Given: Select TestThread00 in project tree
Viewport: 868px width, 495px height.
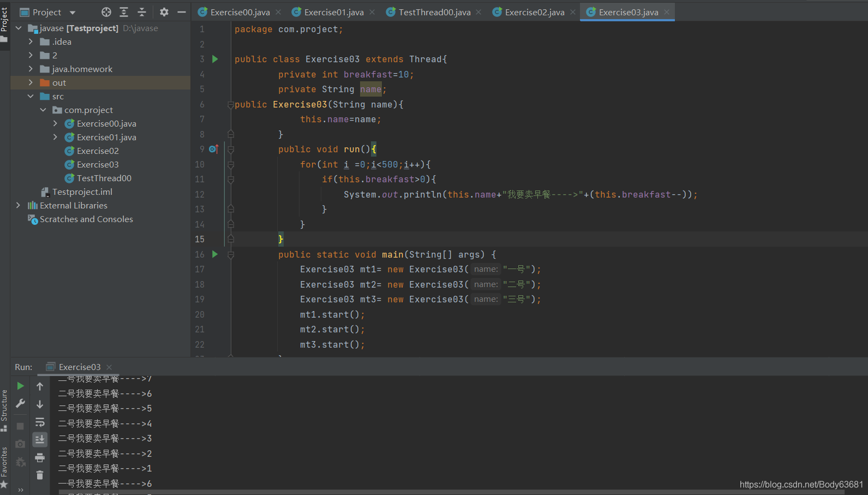Looking at the screenshot, I should (104, 178).
